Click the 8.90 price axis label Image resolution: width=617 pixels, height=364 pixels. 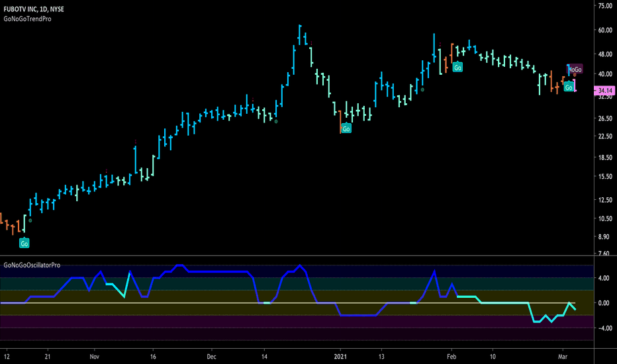(x=604, y=237)
